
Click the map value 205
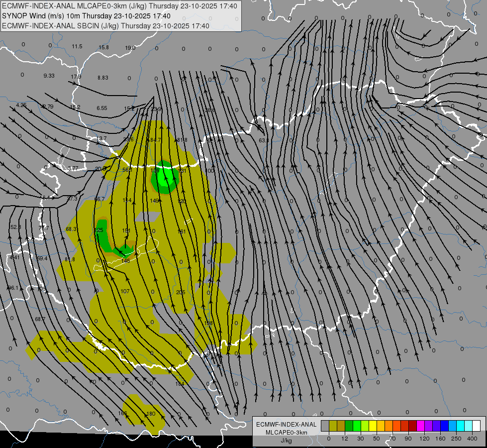[181, 292]
